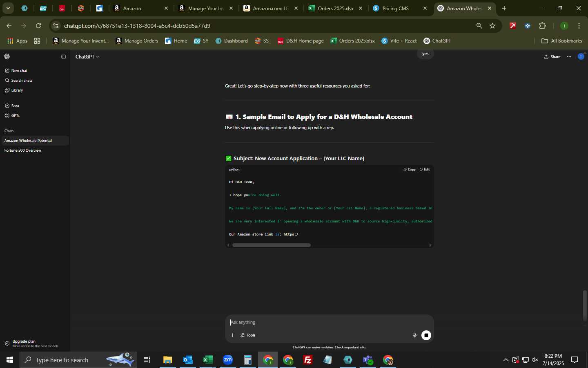Open the ChatGPT logo home icon
The image size is (588, 368).
(7, 56)
